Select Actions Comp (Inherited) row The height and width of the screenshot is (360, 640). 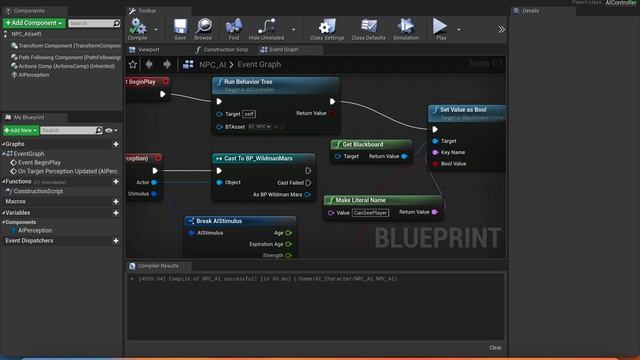pyautogui.click(x=63, y=66)
